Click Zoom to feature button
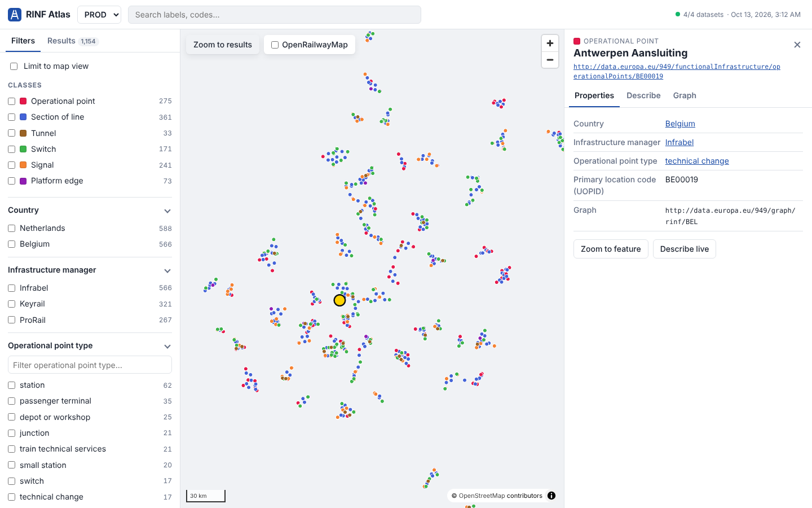The height and width of the screenshot is (508, 812). pos(611,249)
